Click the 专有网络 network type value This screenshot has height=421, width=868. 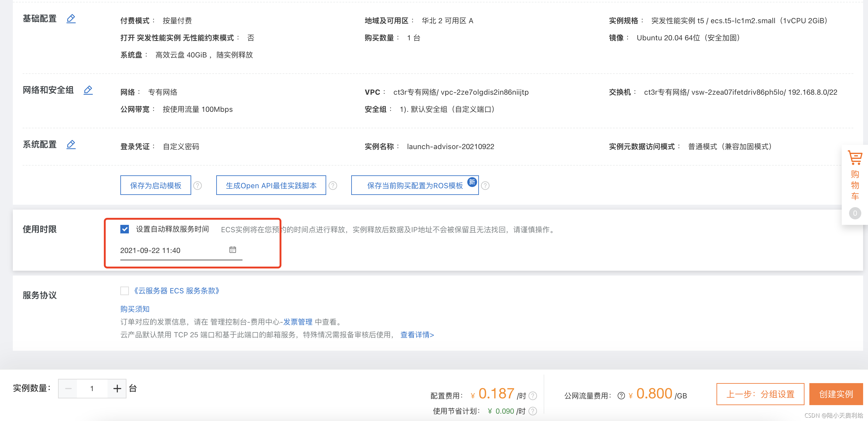coord(163,92)
